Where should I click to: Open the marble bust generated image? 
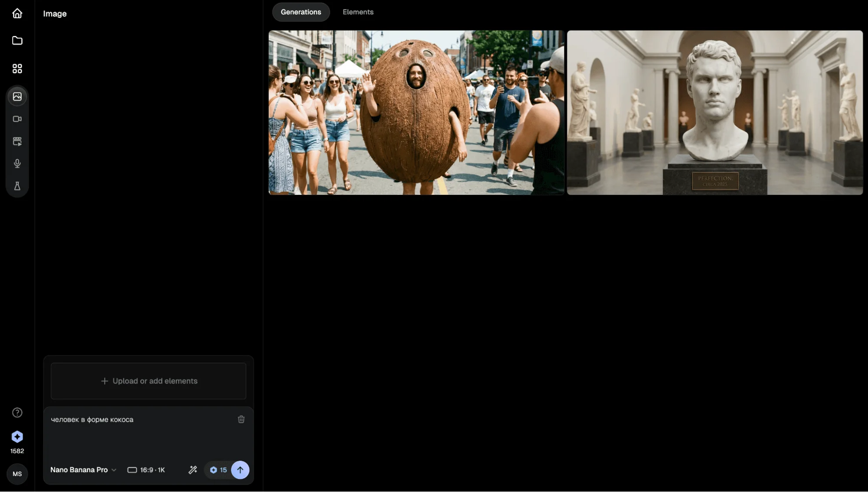715,113
